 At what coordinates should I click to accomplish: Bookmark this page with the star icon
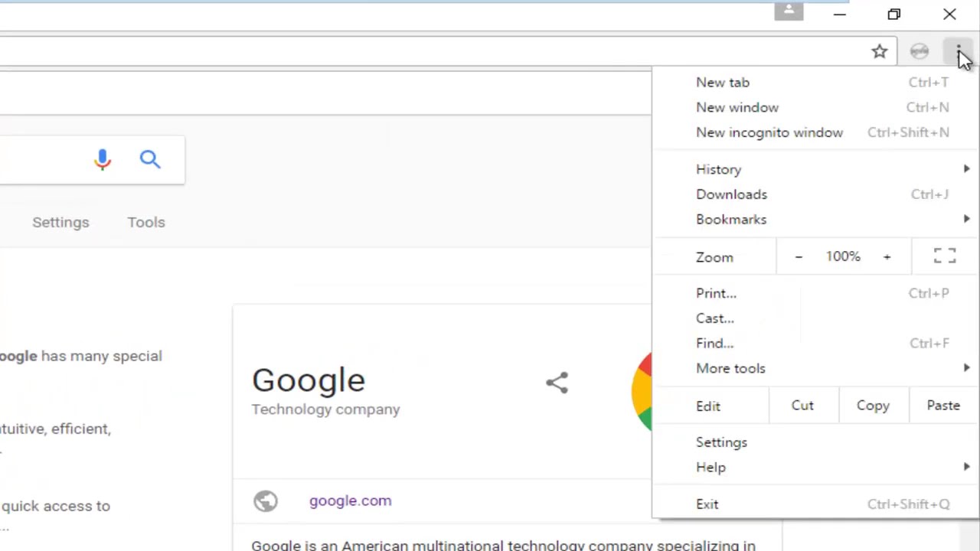tap(879, 51)
